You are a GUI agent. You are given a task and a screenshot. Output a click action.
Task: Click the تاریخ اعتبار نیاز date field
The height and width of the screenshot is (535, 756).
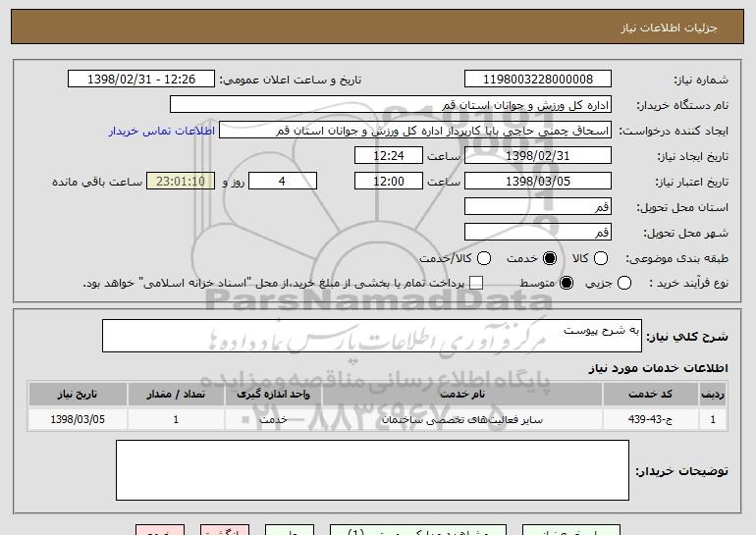coord(538,182)
